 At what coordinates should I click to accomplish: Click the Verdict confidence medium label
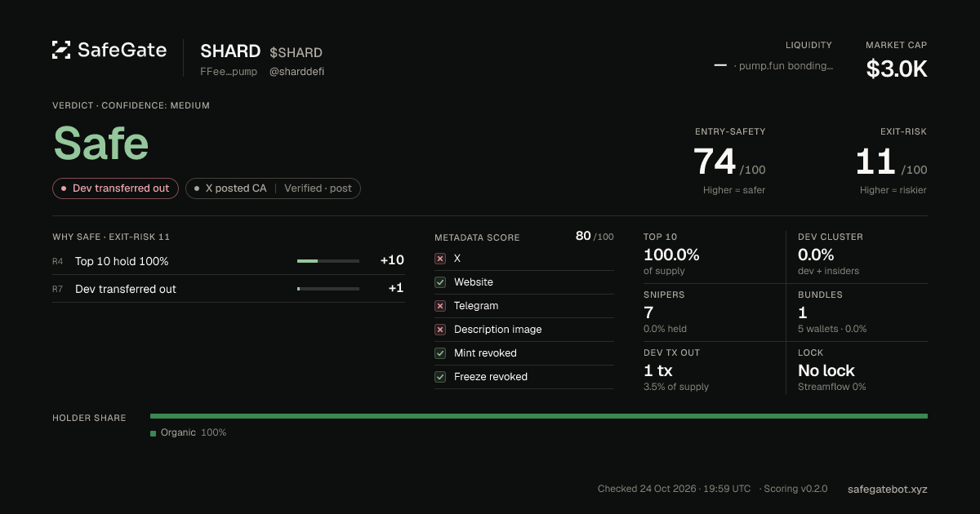click(131, 105)
